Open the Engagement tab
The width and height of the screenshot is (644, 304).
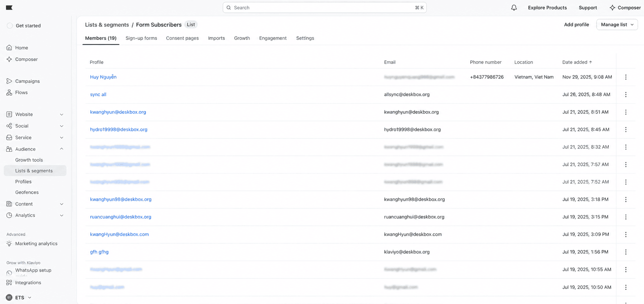(x=273, y=38)
